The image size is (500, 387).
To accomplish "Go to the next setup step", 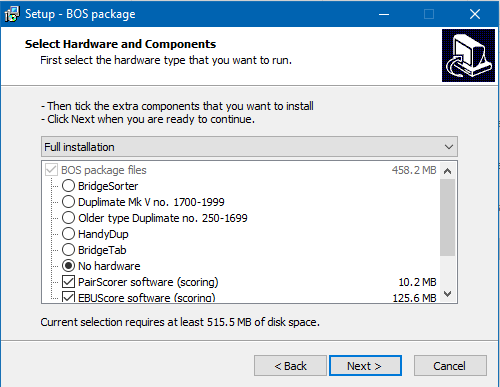I will coord(365,366).
